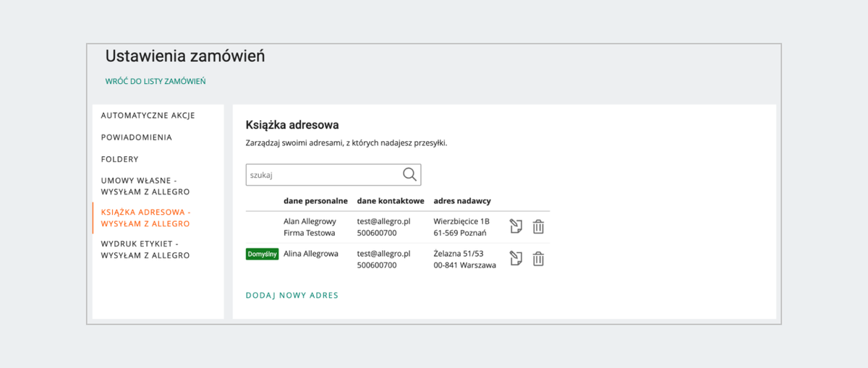Viewport: 868px width, 368px height.
Task: Select Foldery in the sidebar
Action: [x=119, y=159]
